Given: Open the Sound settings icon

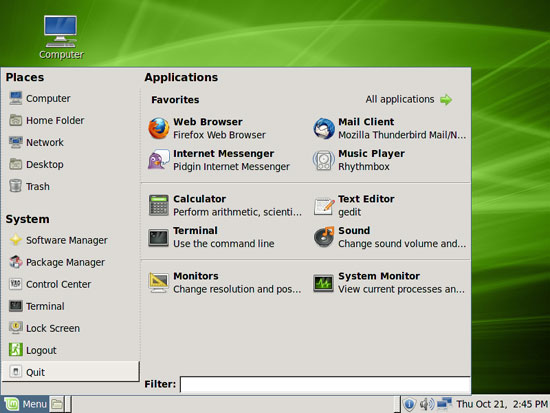Looking at the screenshot, I should pyautogui.click(x=324, y=237).
